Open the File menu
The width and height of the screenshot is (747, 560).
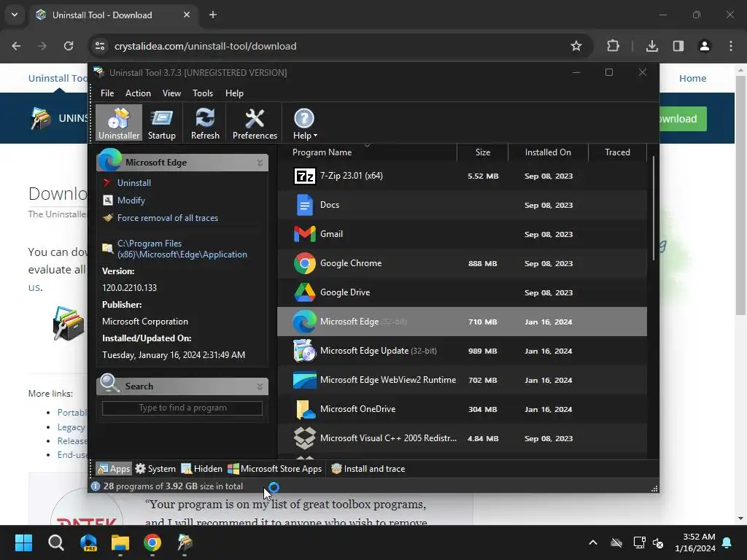(x=107, y=93)
